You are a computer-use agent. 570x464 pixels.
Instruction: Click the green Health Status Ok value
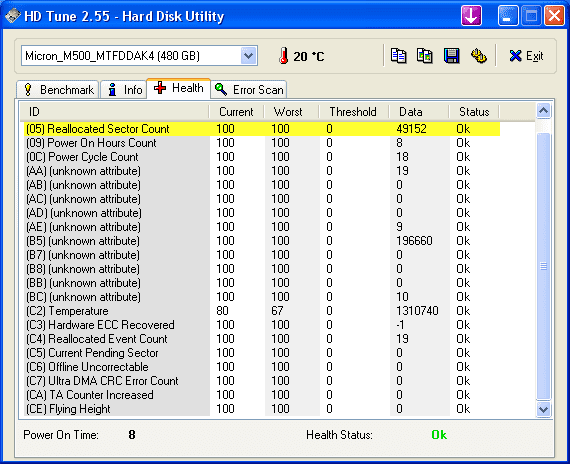[439, 435]
